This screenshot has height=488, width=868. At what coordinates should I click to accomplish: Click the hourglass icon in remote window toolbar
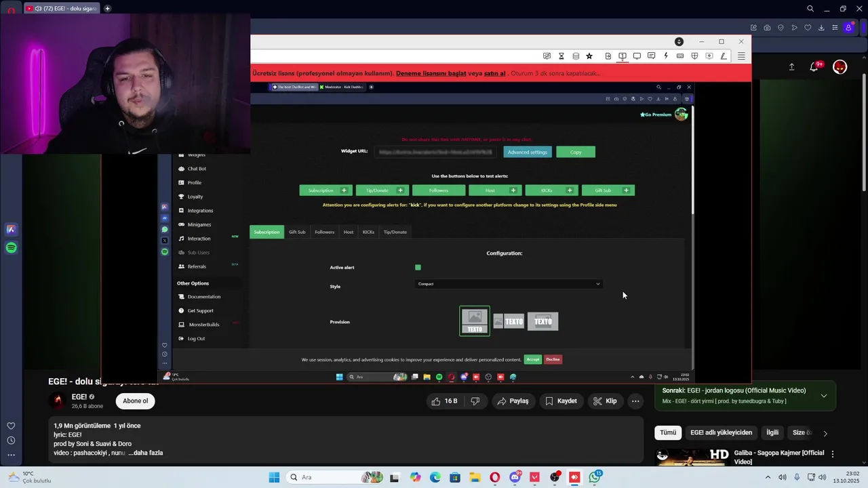coord(561,56)
